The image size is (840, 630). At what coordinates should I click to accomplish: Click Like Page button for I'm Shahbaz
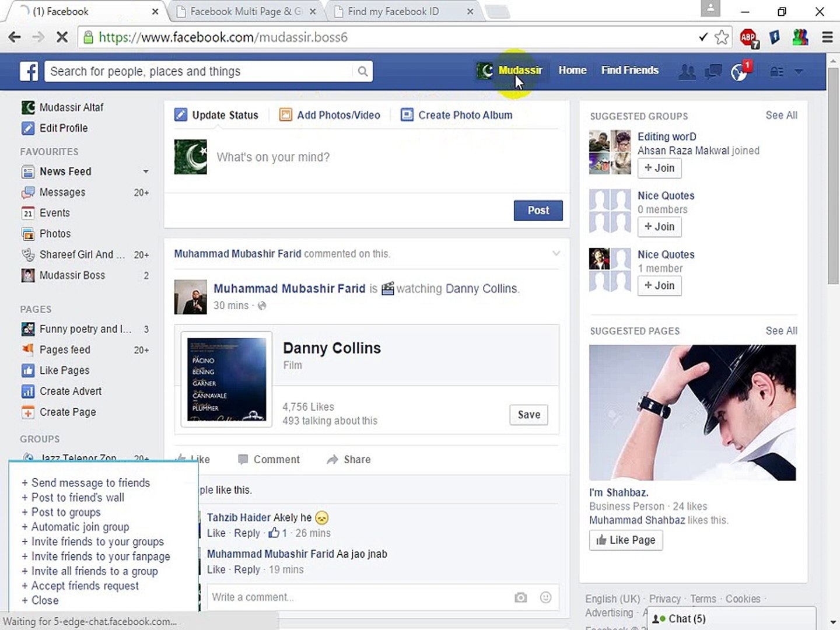(x=626, y=540)
